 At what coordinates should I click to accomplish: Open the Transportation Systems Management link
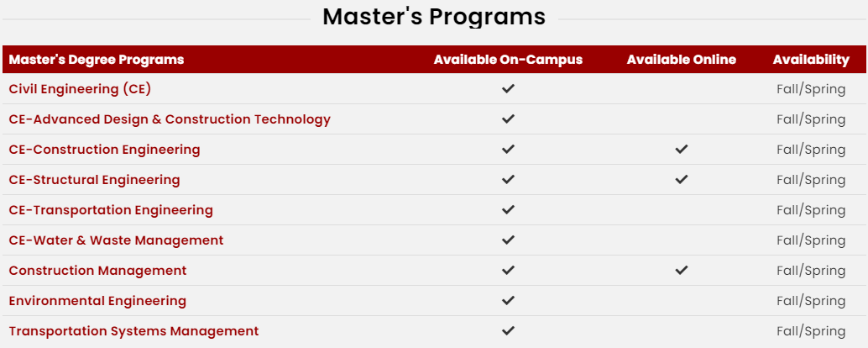pos(133,331)
